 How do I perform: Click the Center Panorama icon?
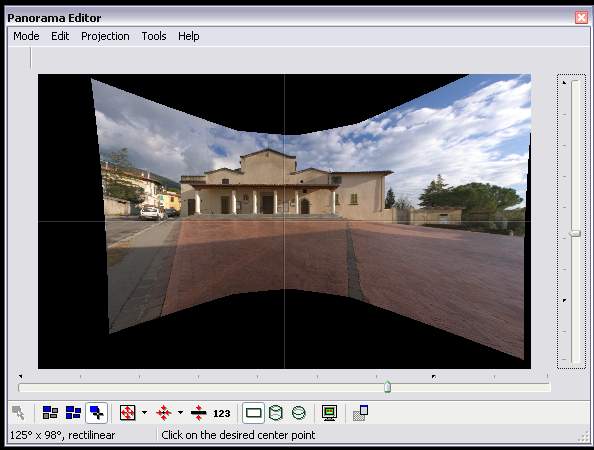coord(163,412)
